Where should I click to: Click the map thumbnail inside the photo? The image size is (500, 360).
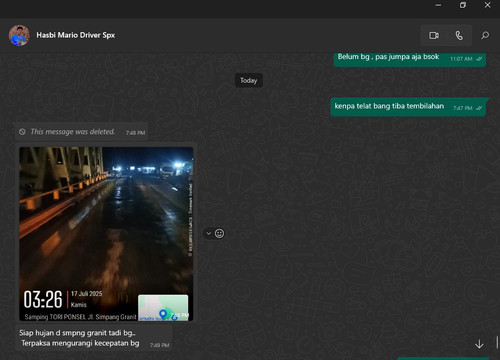163,307
